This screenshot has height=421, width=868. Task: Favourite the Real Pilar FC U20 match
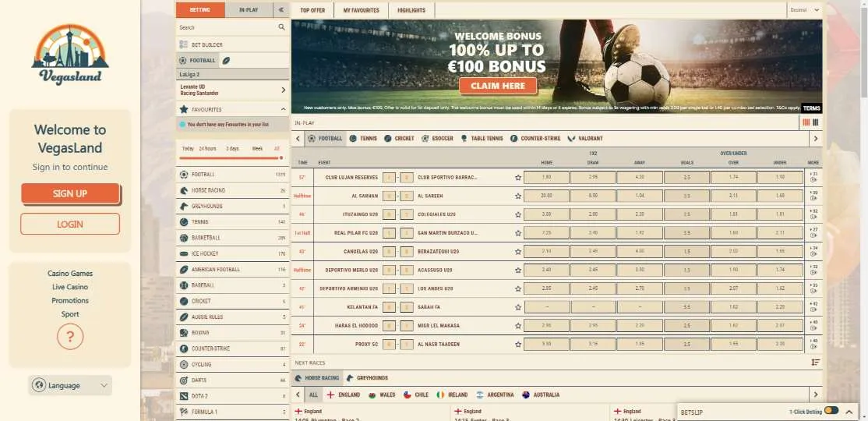pyautogui.click(x=518, y=233)
